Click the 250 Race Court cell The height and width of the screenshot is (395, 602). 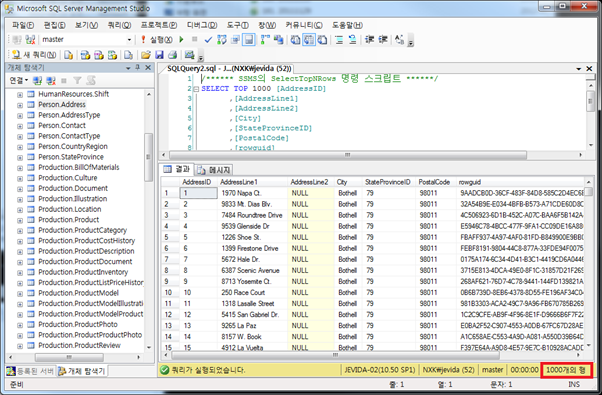253,293
